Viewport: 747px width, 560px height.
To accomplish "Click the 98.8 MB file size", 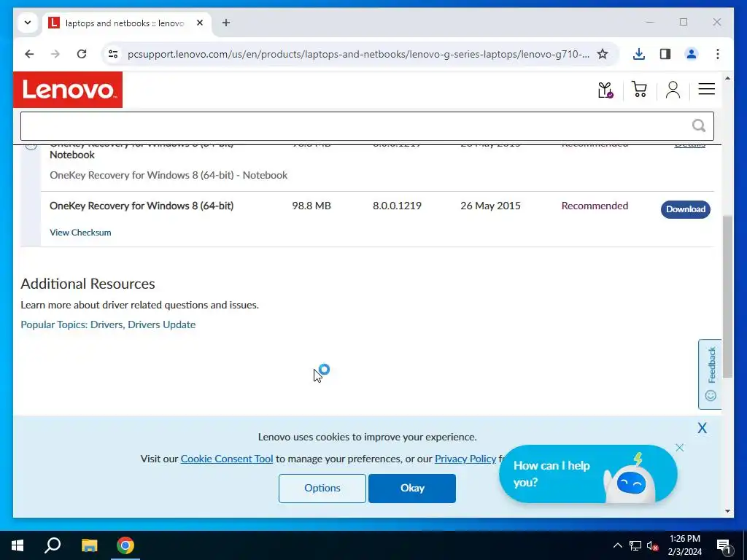I will (x=311, y=206).
